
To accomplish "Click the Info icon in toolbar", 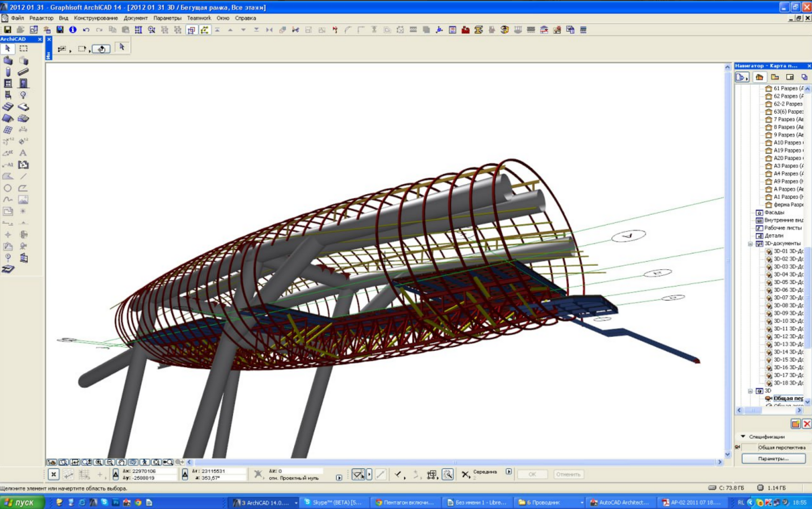I will (73, 30).
